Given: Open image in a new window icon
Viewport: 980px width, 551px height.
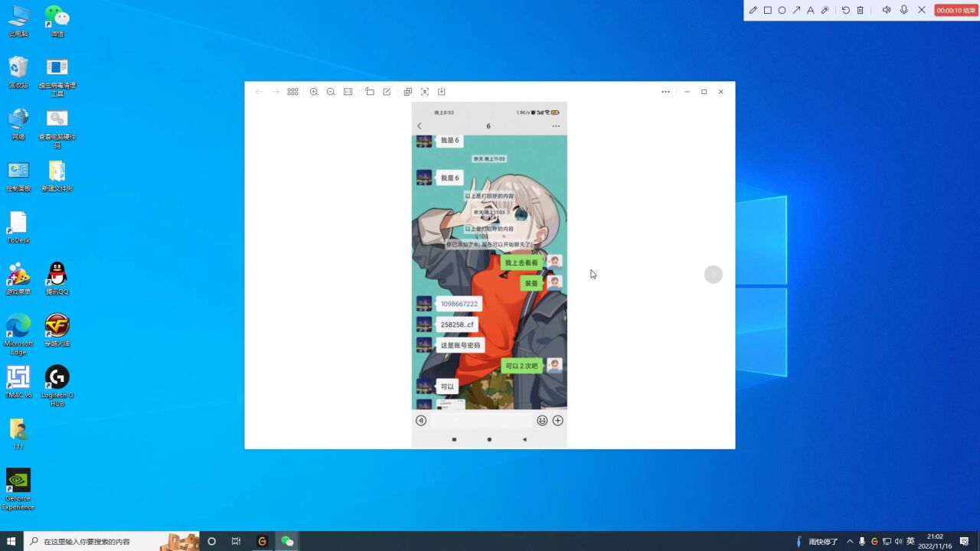Looking at the screenshot, I should coord(408,92).
